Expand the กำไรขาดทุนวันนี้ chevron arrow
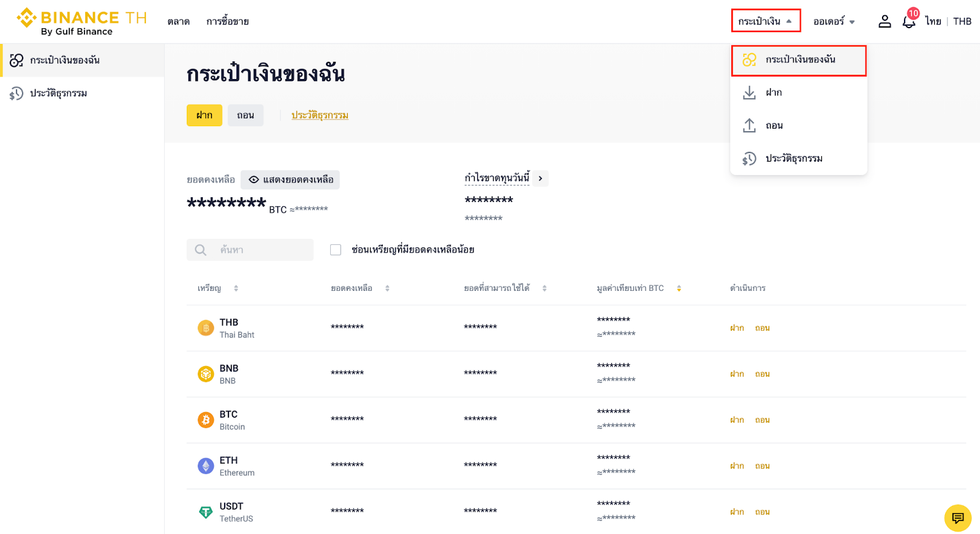 click(x=540, y=179)
